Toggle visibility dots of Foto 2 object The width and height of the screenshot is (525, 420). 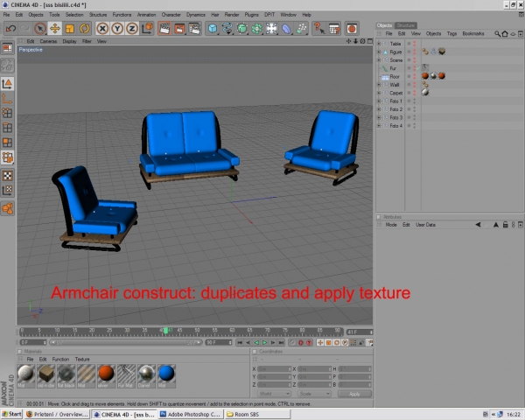(415, 109)
